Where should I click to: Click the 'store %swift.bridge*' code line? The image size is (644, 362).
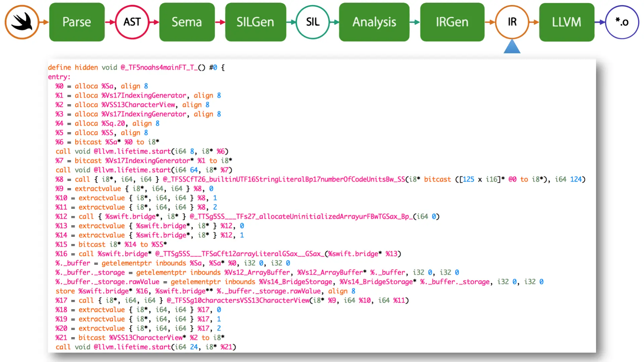click(x=205, y=291)
